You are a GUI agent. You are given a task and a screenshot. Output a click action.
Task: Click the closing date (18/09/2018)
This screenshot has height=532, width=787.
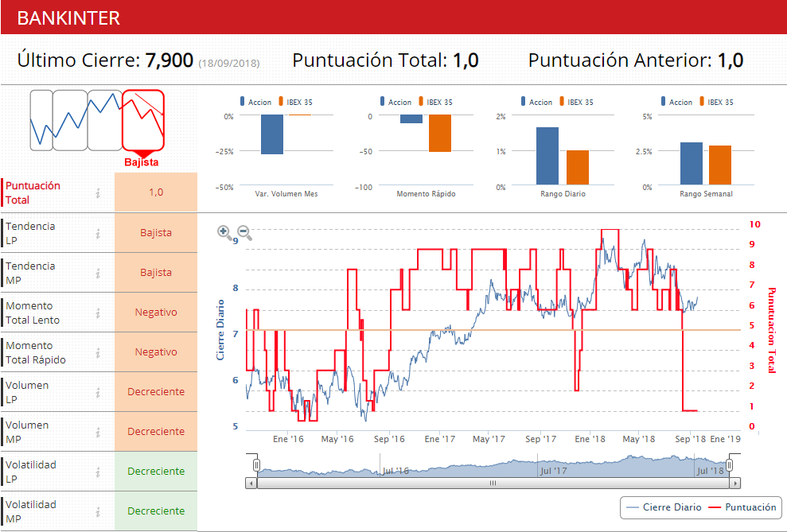(229, 63)
